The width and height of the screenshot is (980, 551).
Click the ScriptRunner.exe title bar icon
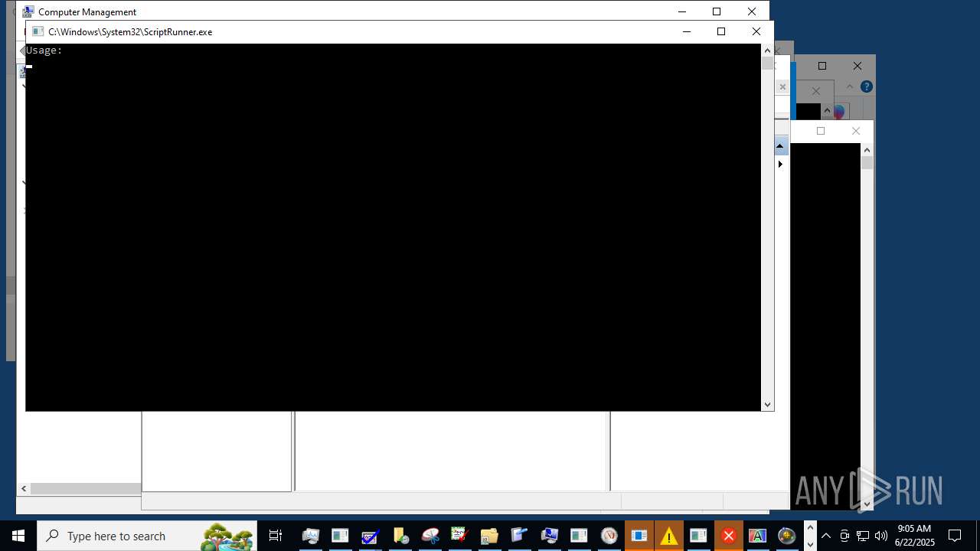[38, 31]
